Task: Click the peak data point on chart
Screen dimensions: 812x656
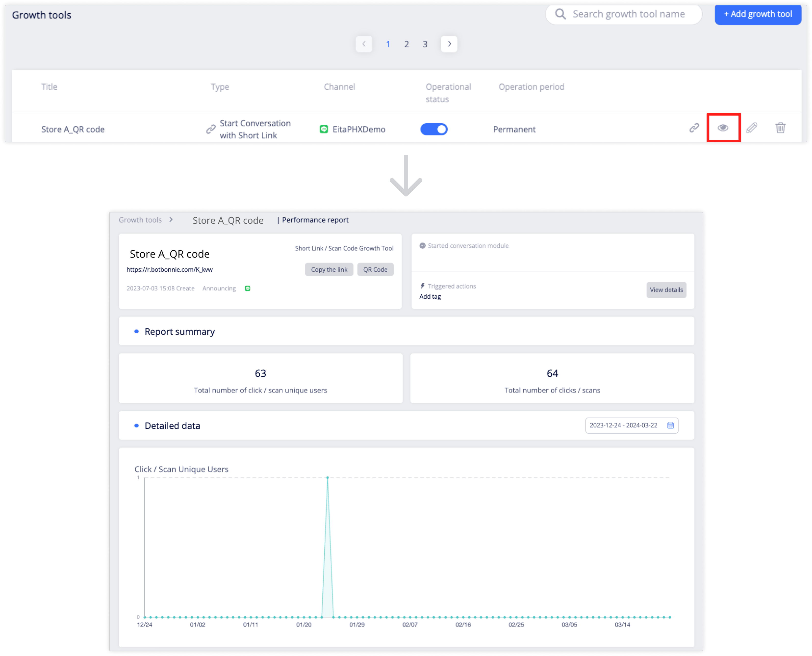Action: click(x=328, y=478)
